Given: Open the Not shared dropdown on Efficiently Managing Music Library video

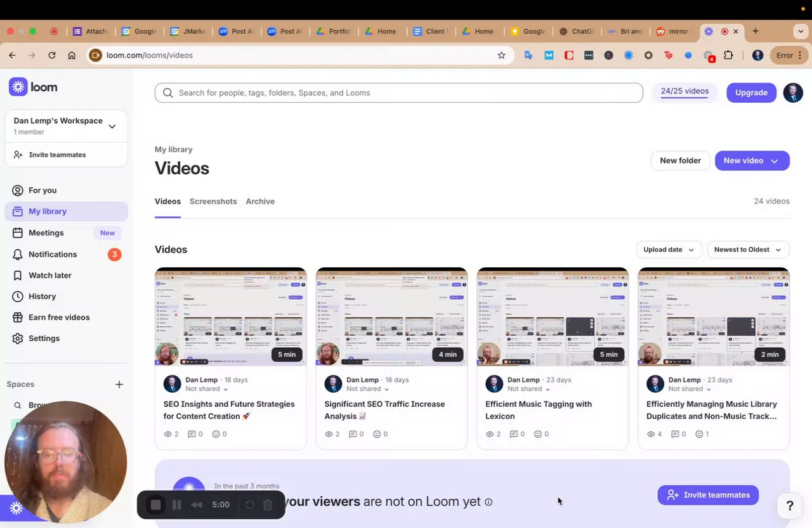Looking at the screenshot, I should tap(690, 389).
